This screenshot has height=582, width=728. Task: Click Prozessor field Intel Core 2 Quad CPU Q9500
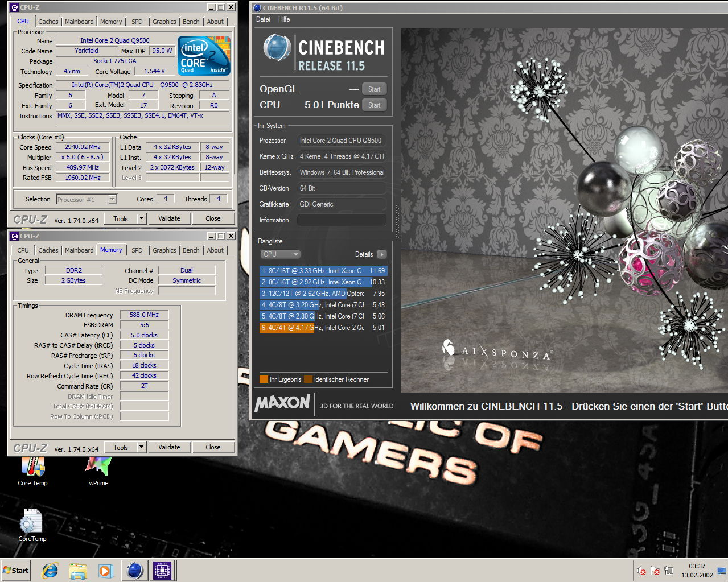click(x=342, y=141)
